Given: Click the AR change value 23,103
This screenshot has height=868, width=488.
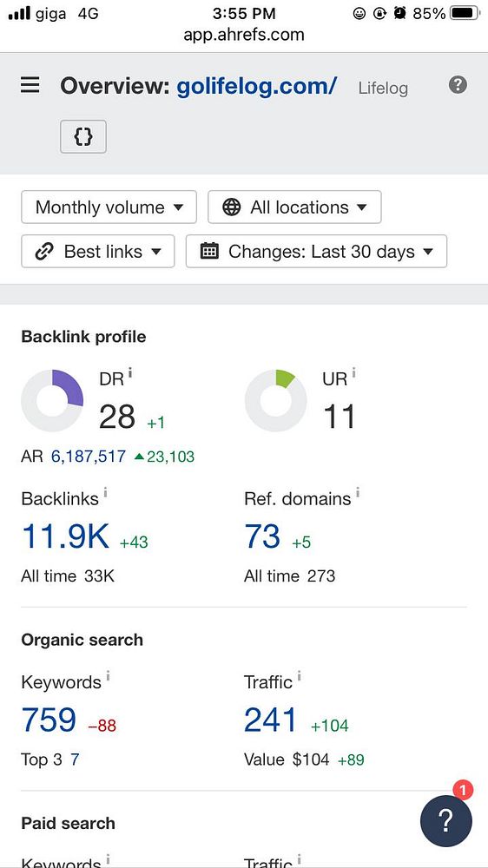Looking at the screenshot, I should click(x=164, y=457).
